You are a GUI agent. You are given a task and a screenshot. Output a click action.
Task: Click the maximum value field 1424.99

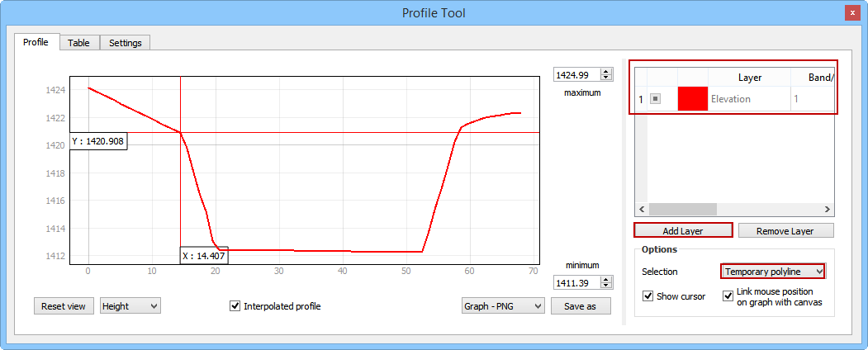coord(577,75)
